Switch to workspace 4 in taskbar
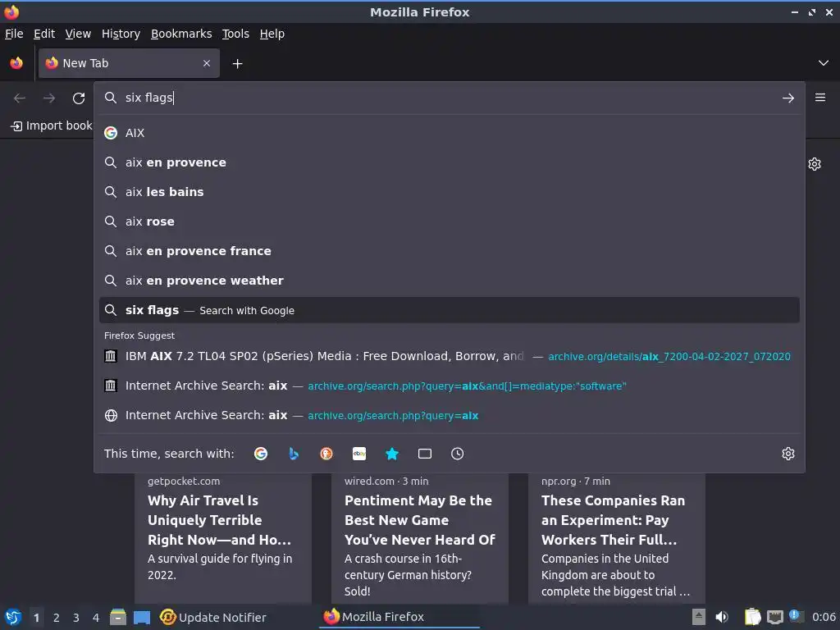 click(x=96, y=618)
